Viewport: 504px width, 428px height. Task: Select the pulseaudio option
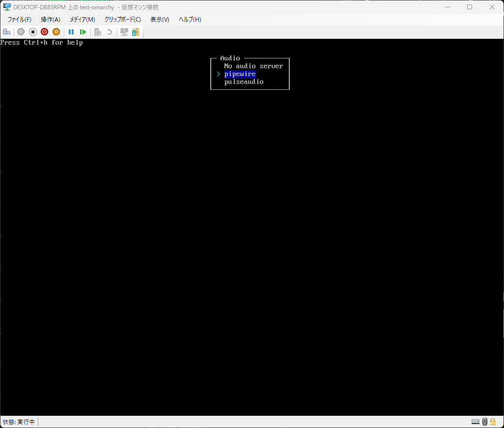244,82
